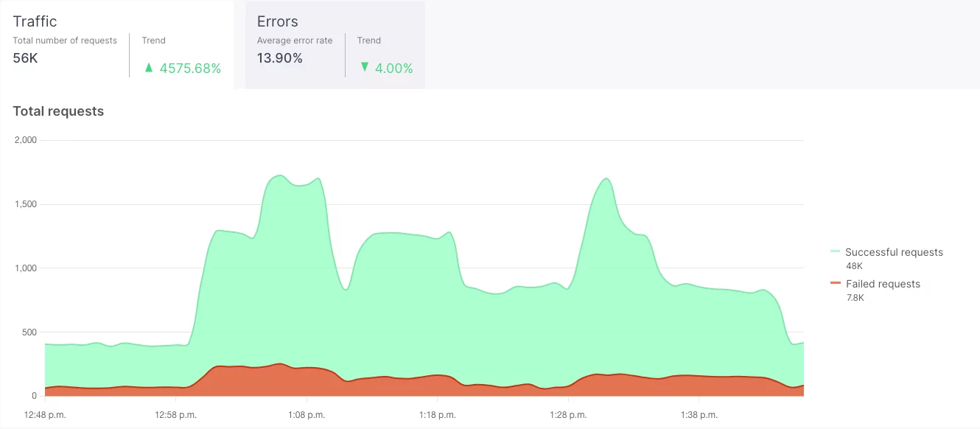Select the Traffic tab card
The width and height of the screenshot is (980, 429).
(x=116, y=44)
